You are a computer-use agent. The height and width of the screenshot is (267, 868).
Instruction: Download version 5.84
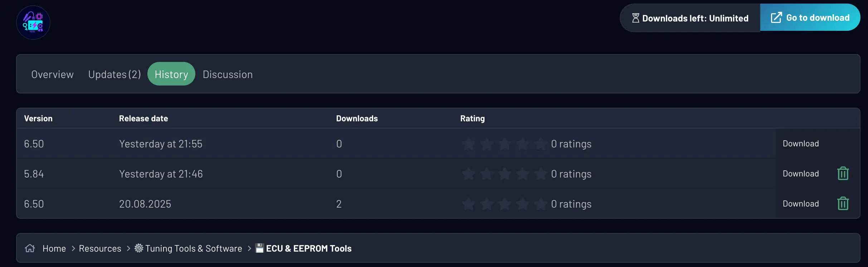tap(801, 174)
